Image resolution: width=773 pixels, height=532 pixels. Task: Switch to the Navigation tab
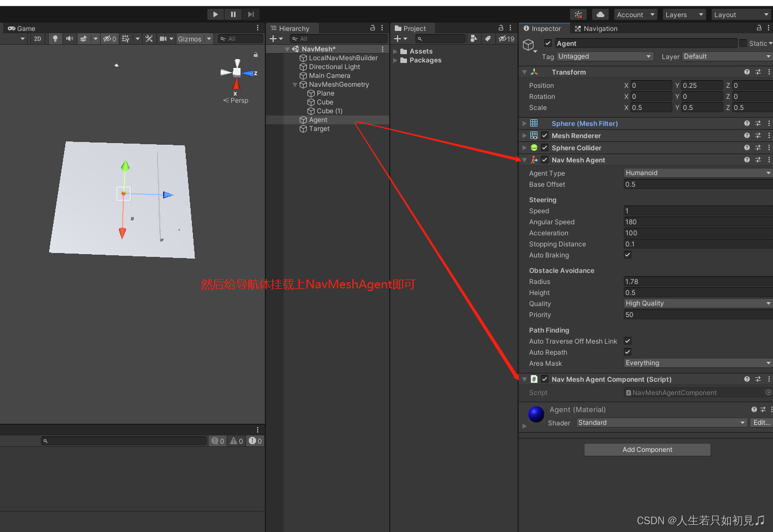pyautogui.click(x=600, y=28)
